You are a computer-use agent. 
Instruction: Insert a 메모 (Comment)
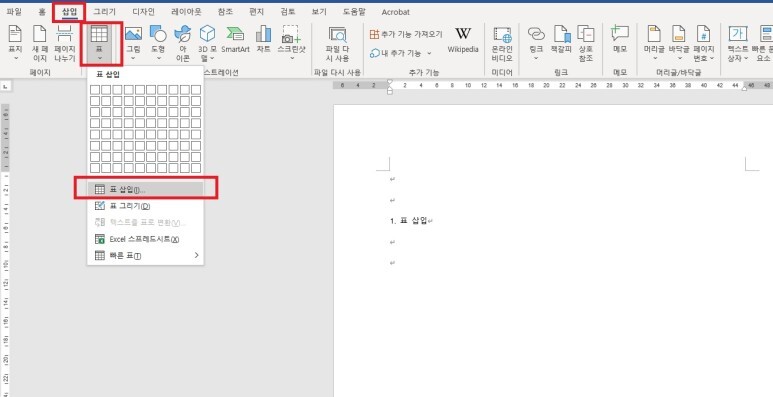[x=620, y=39]
